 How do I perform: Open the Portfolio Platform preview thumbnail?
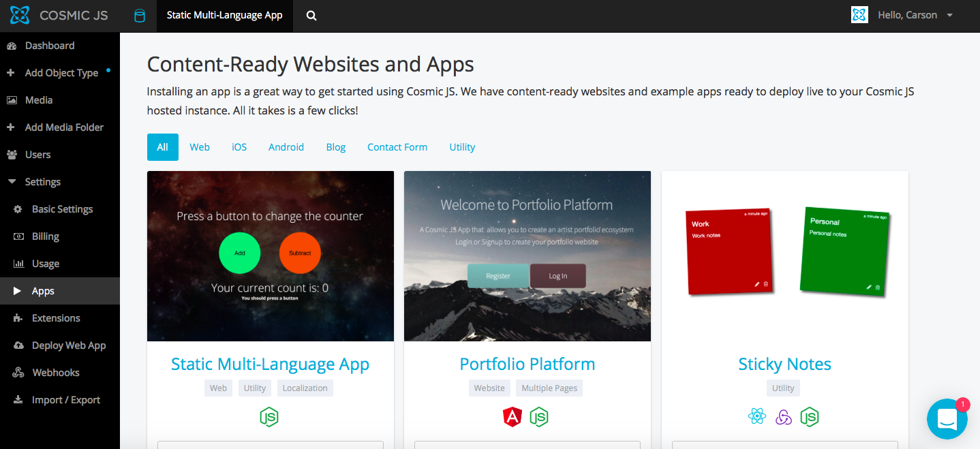point(527,256)
